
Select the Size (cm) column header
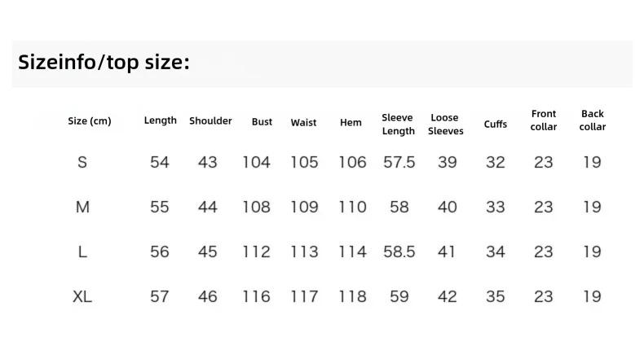(90, 121)
